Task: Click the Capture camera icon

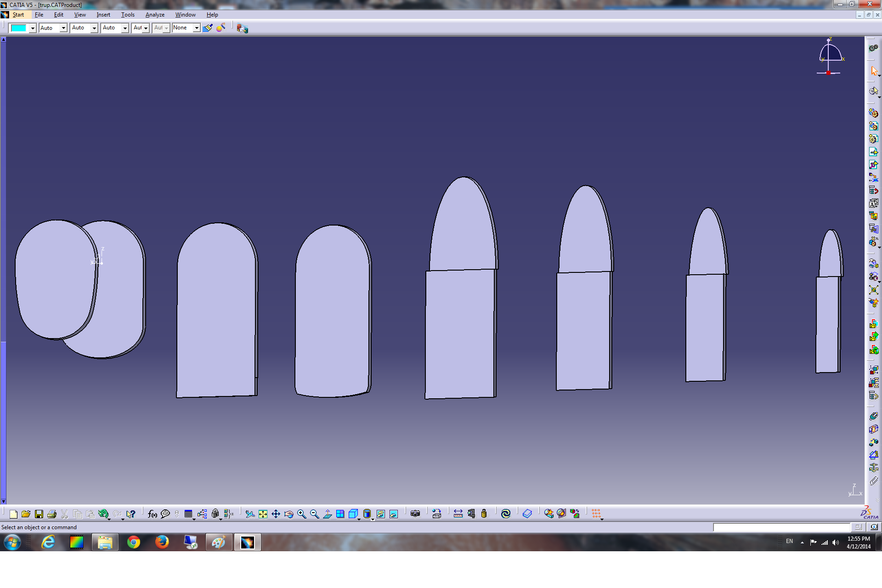Action: point(415,514)
